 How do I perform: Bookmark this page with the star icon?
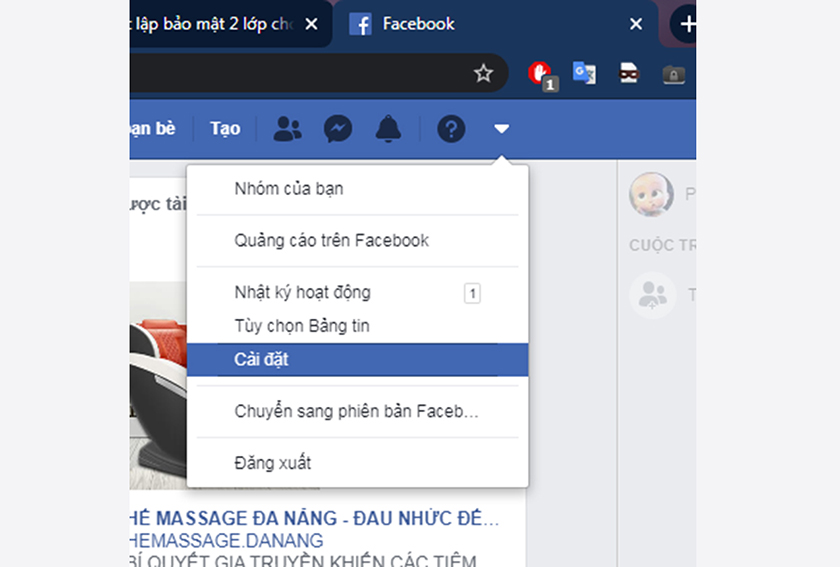(483, 73)
